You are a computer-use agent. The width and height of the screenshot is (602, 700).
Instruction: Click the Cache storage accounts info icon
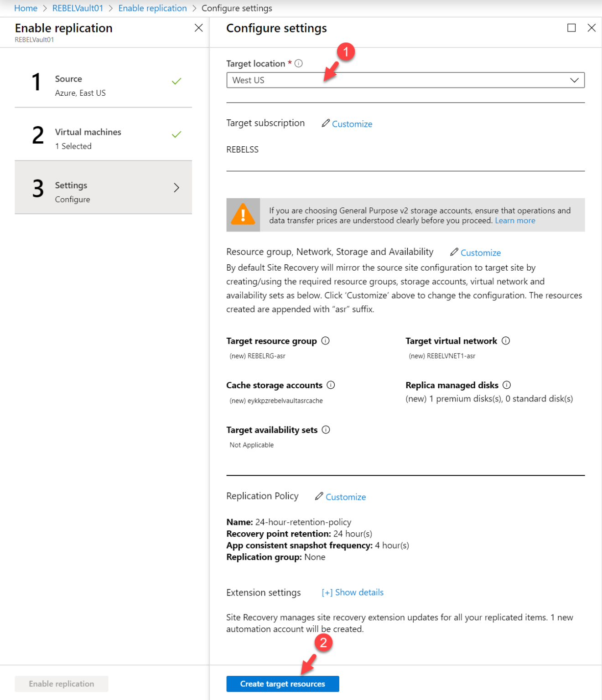(331, 385)
